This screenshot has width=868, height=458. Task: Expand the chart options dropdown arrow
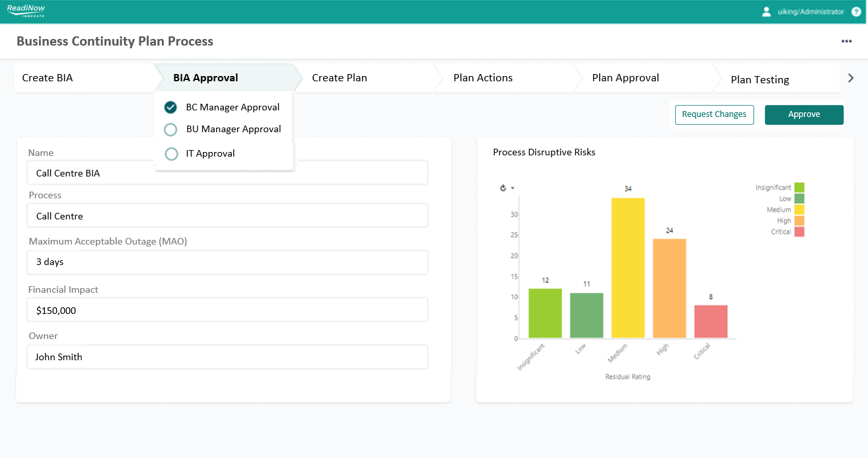tap(512, 188)
